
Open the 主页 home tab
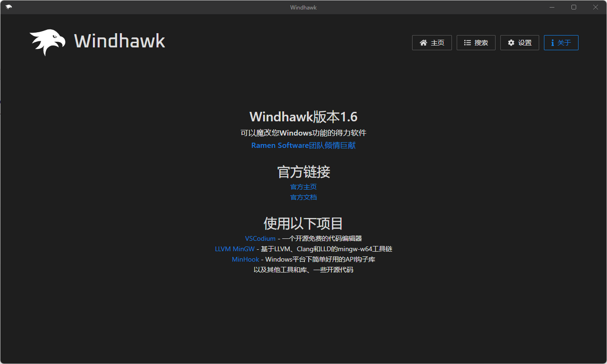click(x=432, y=43)
